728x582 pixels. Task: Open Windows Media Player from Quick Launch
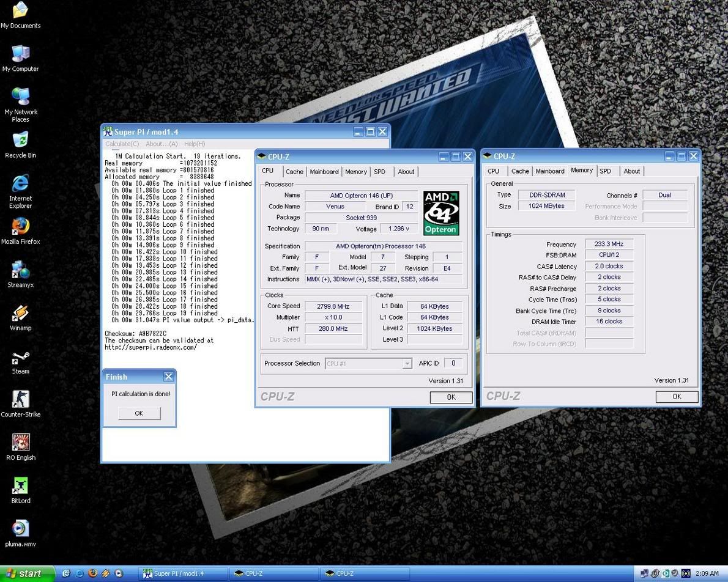[x=117, y=573]
